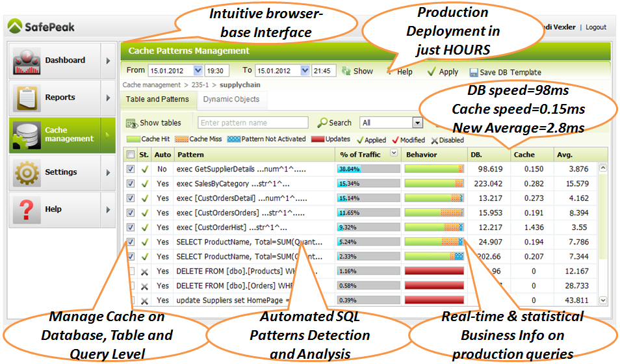Click the Disabled X legend icon
This screenshot has height=364, width=620.
point(435,140)
